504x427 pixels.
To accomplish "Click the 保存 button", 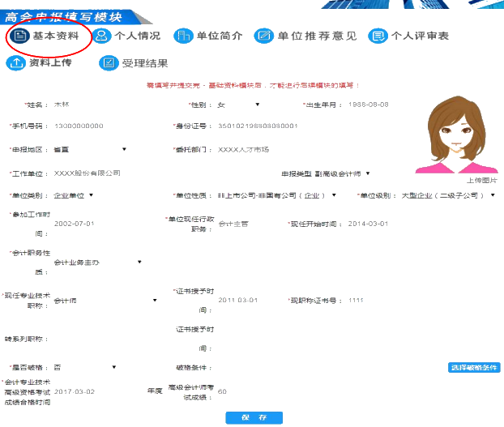I will [254, 418].
